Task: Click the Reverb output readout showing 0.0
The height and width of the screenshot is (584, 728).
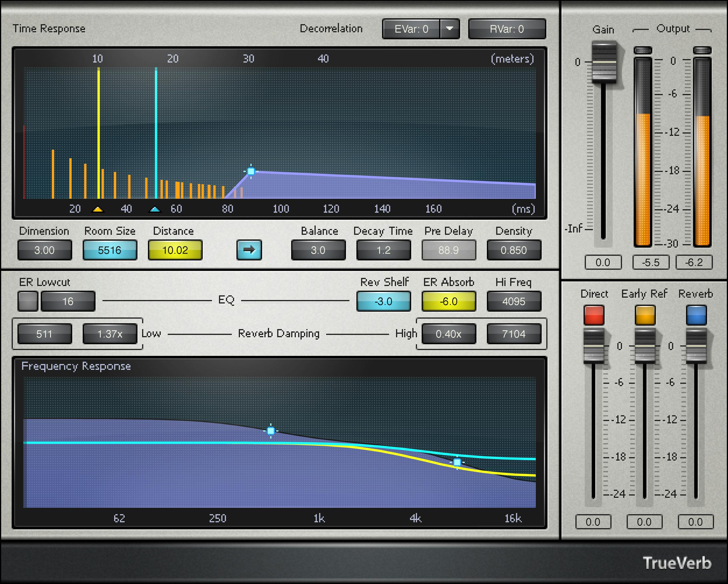Action: pos(695,522)
